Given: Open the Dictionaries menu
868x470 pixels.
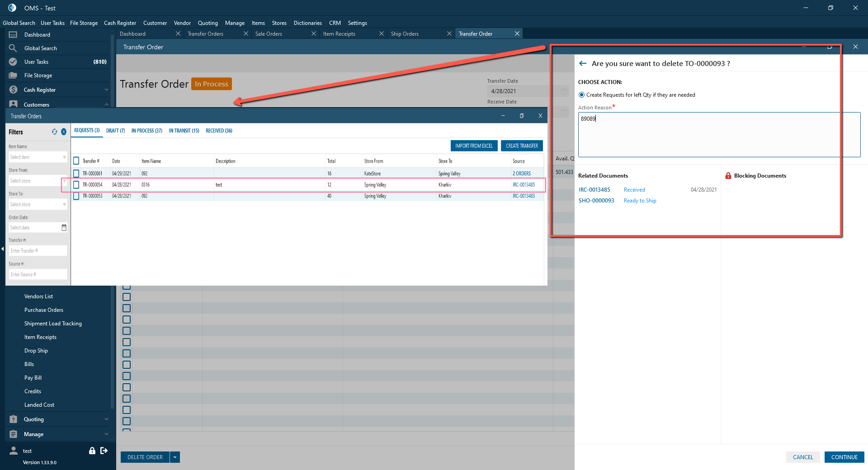Looking at the screenshot, I should click(308, 23).
